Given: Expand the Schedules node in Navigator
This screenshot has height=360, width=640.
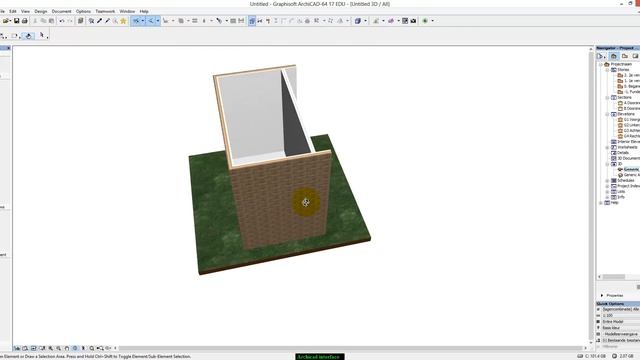Looking at the screenshot, I should tap(607, 180).
